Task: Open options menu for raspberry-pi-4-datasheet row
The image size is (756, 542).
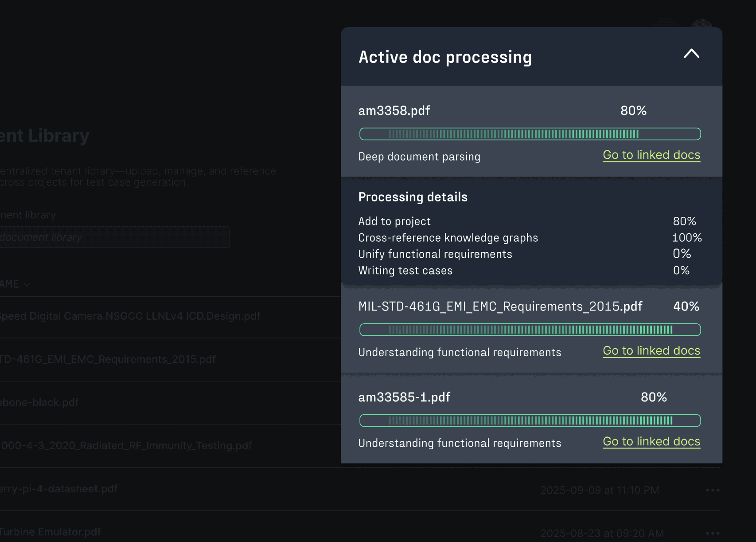Action: pyautogui.click(x=713, y=490)
